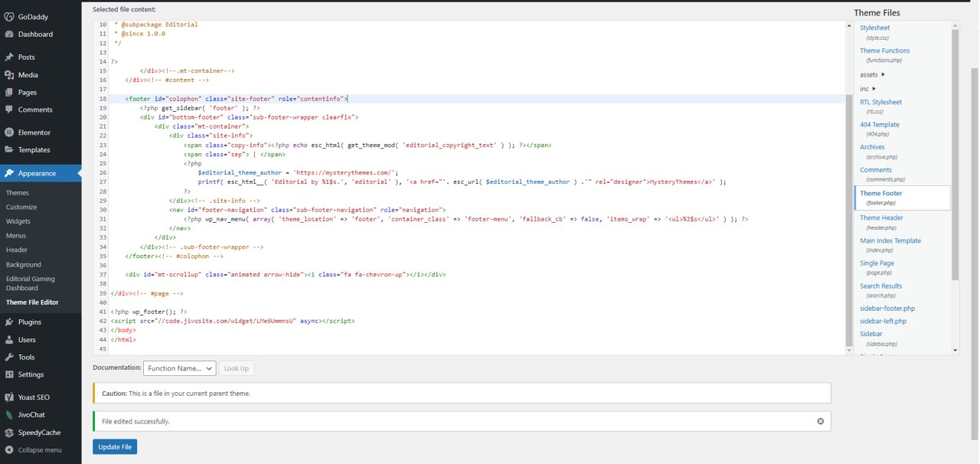
Task: Open Theme Functions functions.php file
Action: 885,55
